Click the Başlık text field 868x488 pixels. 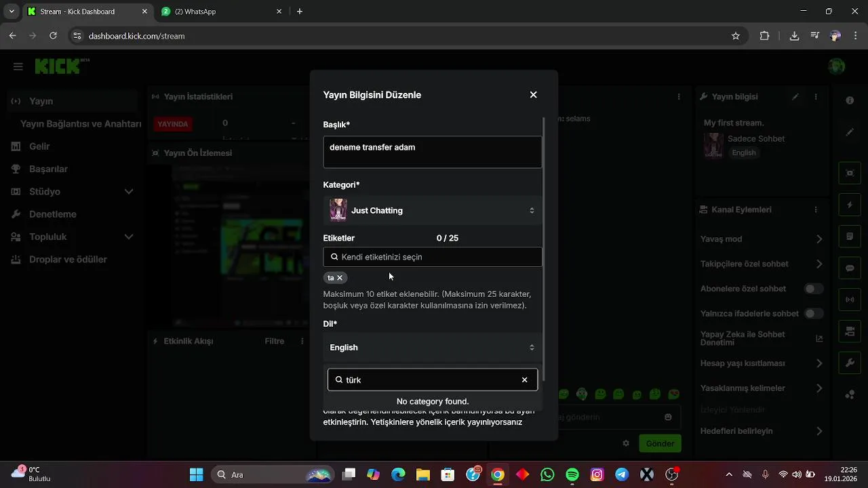pos(433,152)
